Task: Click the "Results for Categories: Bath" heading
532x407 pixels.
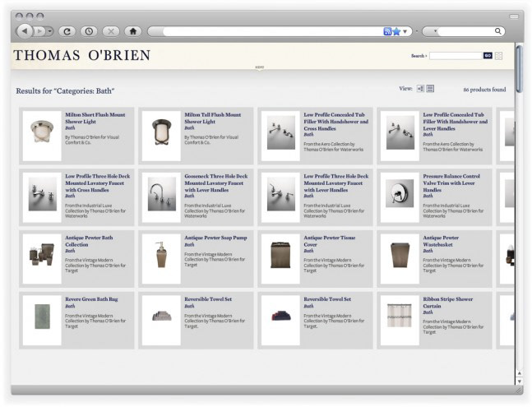Action: pyautogui.click(x=65, y=91)
